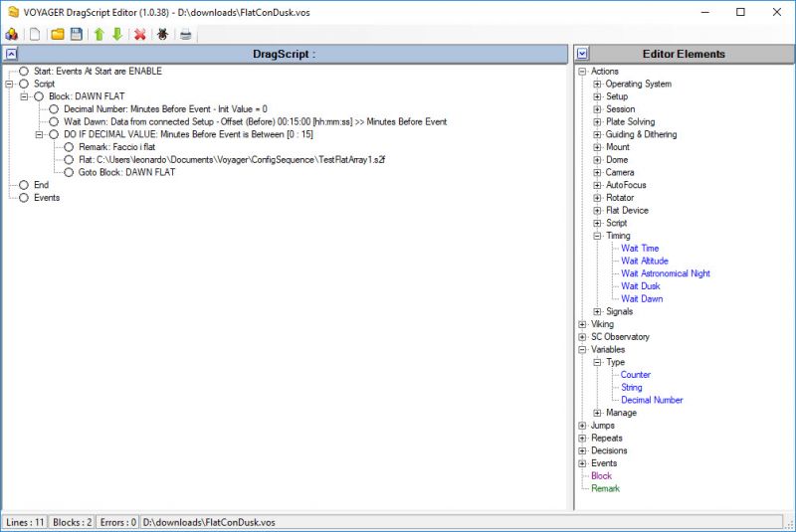Select the Wait Dawn element
Screen dimensions: 796x532
642,298
